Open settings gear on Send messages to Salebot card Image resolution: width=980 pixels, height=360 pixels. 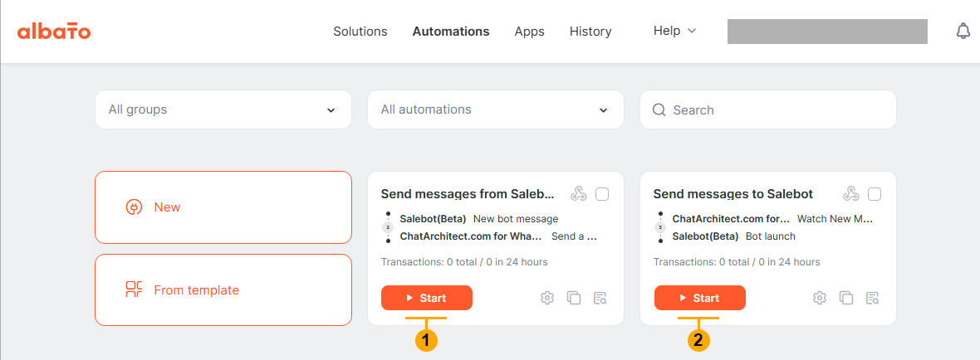click(820, 299)
